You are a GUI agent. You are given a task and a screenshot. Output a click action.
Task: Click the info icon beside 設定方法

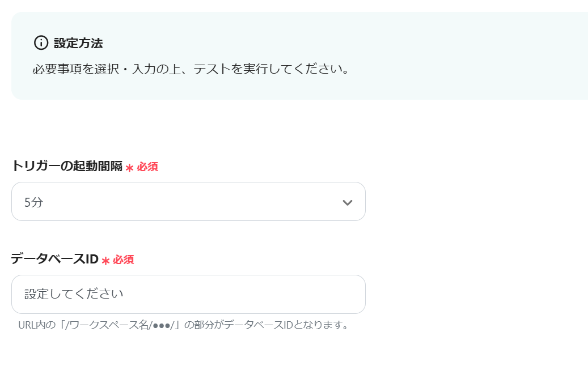click(41, 42)
